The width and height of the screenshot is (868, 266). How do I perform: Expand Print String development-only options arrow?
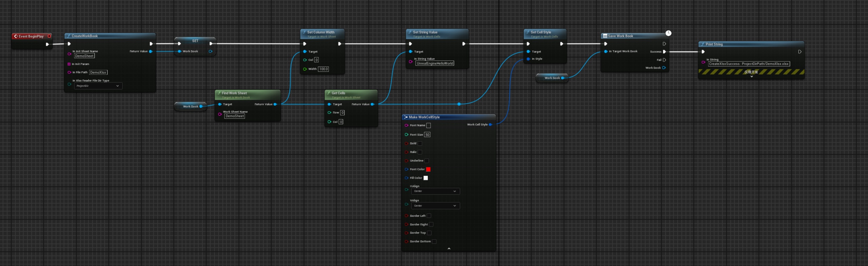point(752,77)
